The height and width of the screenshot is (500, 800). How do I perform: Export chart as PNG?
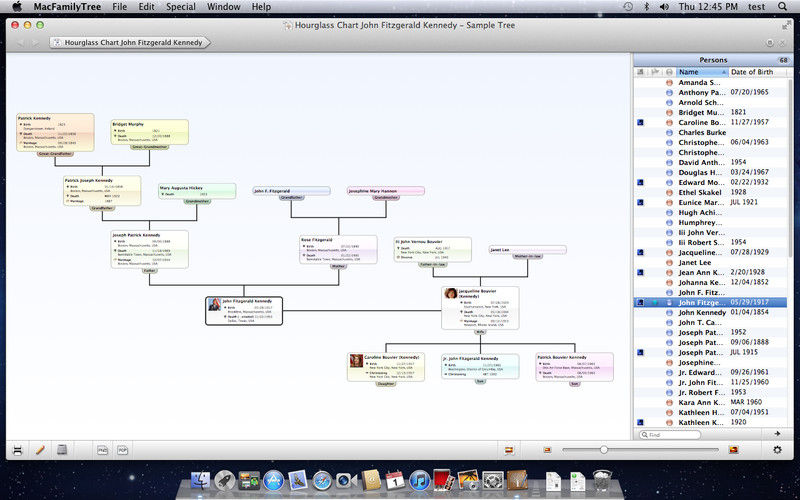103,450
